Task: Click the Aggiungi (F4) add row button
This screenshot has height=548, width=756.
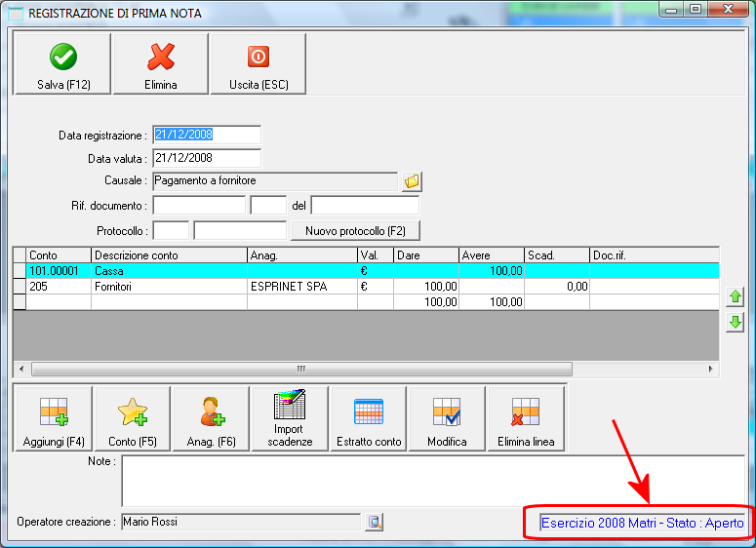Action: (x=54, y=419)
